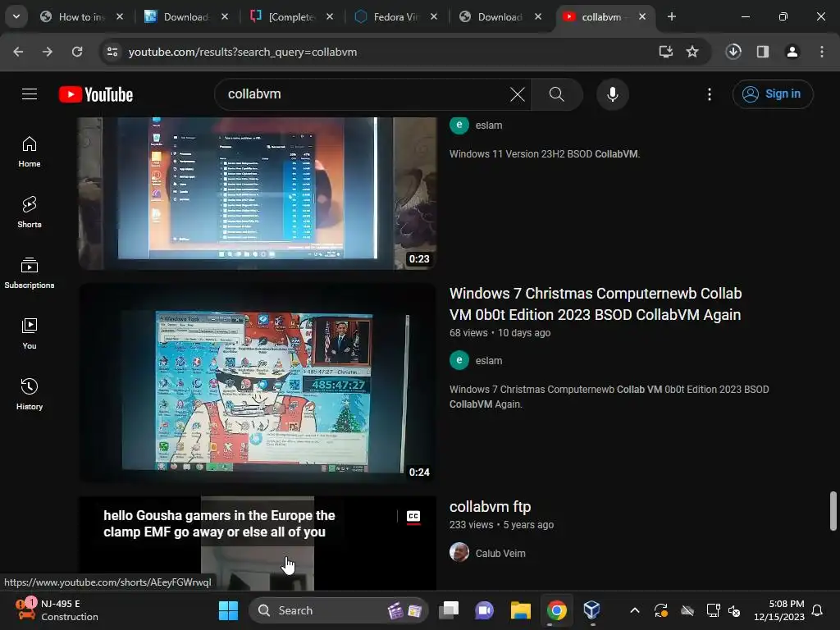Viewport: 840px width, 630px height.
Task: Open File Explorer from taskbar
Action: [x=520, y=610]
